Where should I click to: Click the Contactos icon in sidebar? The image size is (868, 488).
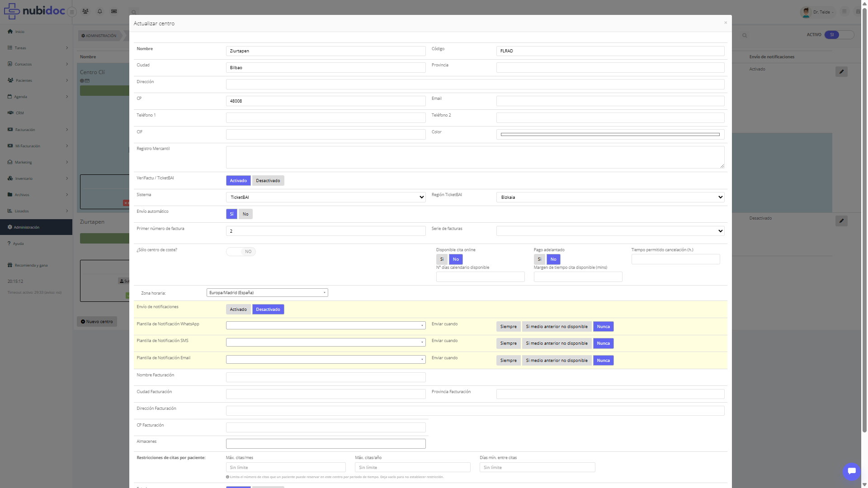[10, 64]
